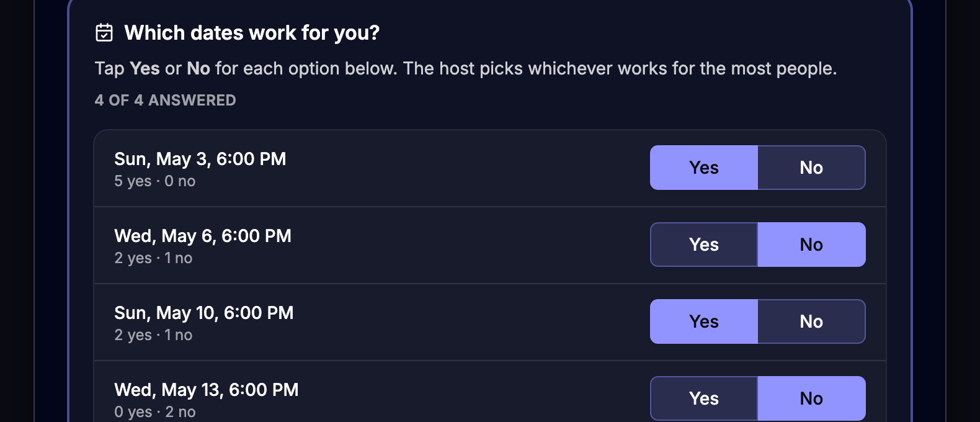
Task: Click the calendar icon beside the poll heading
Action: (104, 32)
